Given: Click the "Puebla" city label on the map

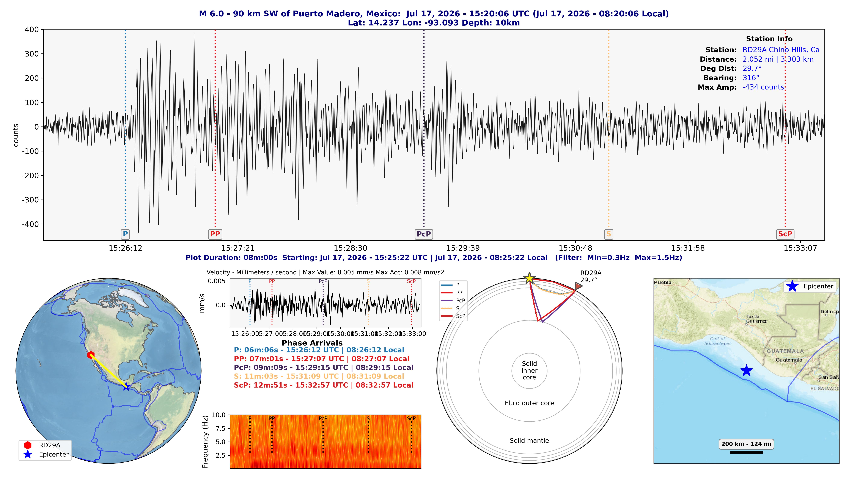Looking at the screenshot, I should pos(662,283).
